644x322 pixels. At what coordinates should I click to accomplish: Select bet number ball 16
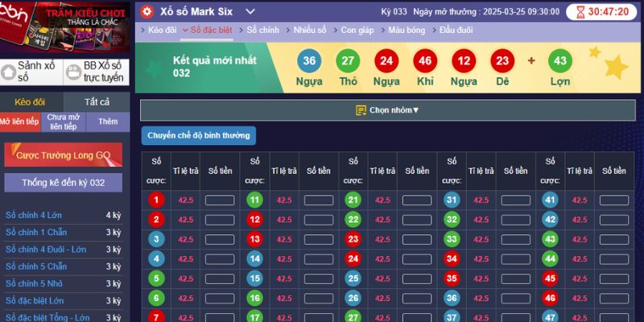click(x=254, y=298)
